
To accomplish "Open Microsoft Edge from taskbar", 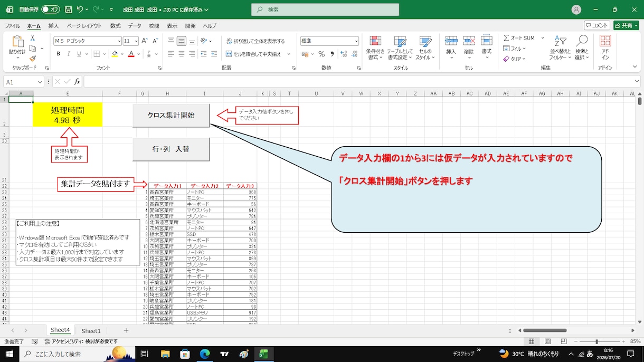I will click(x=204, y=354).
